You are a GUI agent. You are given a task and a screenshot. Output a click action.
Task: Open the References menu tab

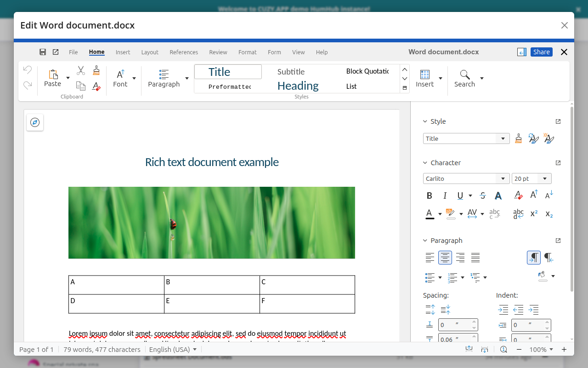coord(184,52)
